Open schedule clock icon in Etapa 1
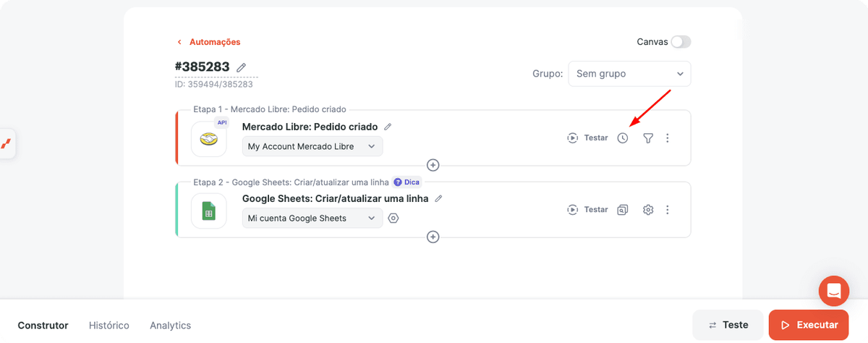Screen dimensions: 868x343 [x=623, y=138]
